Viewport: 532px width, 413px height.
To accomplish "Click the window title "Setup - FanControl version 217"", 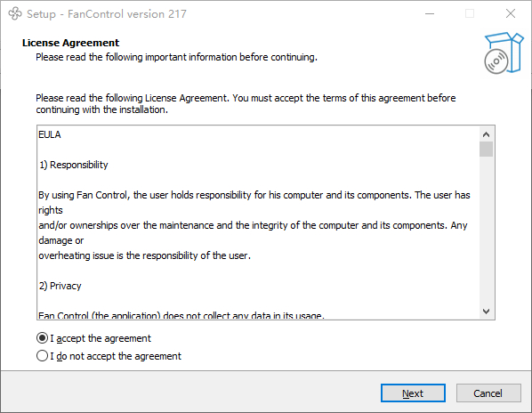I will click(x=107, y=14).
